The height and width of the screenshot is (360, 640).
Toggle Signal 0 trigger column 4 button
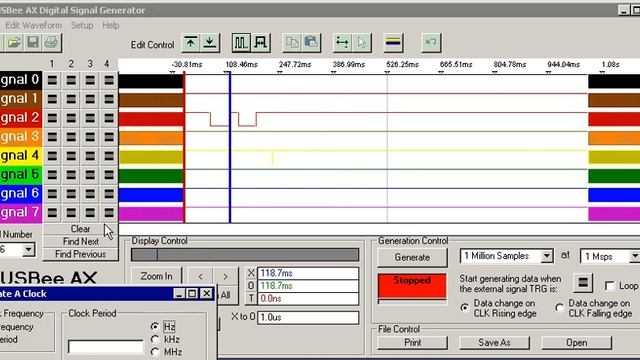pos(109,80)
